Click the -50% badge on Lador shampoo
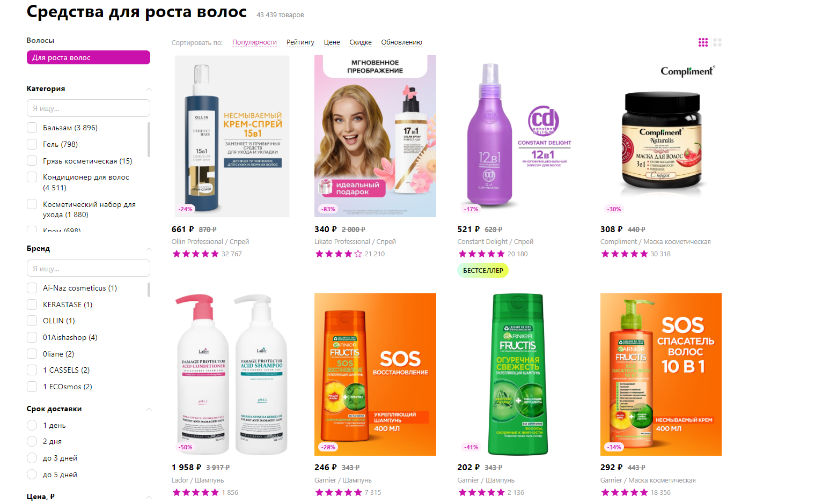Viewport: 822px width, 504px height. 186,447
